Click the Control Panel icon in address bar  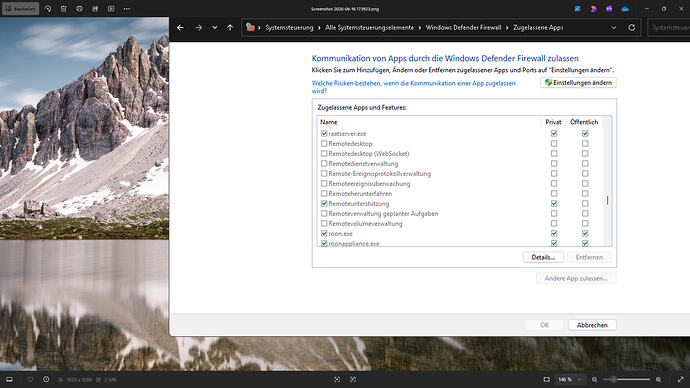pos(250,28)
